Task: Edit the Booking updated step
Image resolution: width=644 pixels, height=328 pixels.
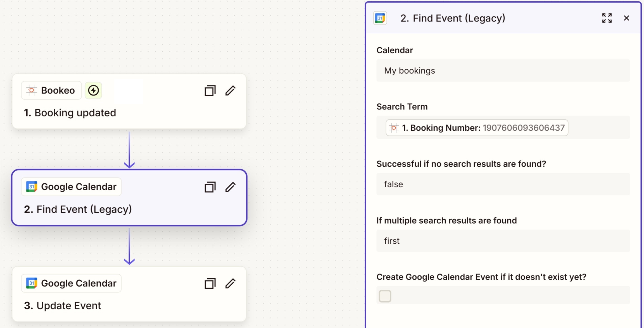Action: [x=230, y=90]
